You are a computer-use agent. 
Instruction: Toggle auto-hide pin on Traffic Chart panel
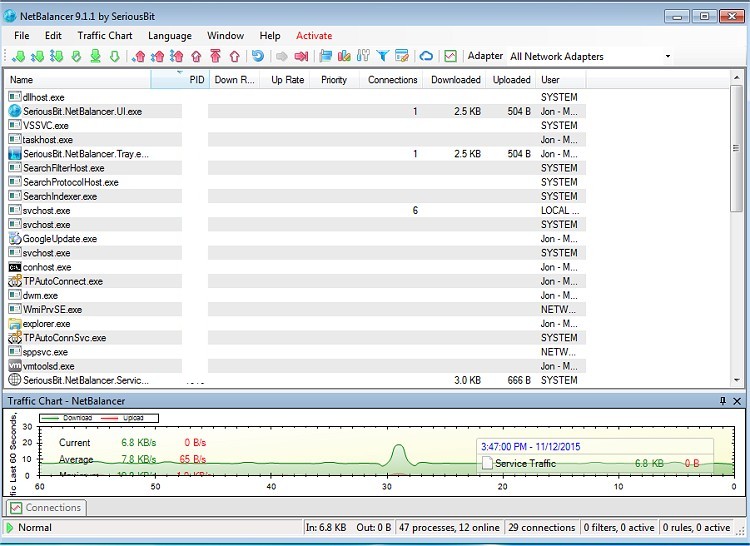pyautogui.click(x=723, y=401)
